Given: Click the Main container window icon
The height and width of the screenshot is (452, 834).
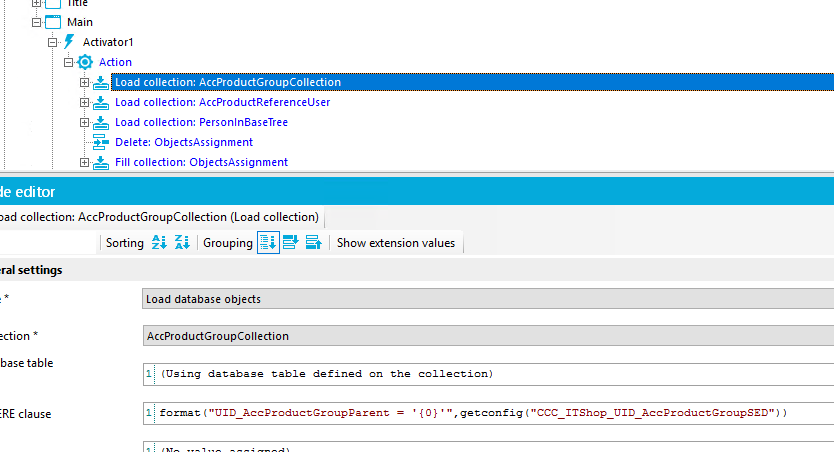Looking at the screenshot, I should point(53,22).
